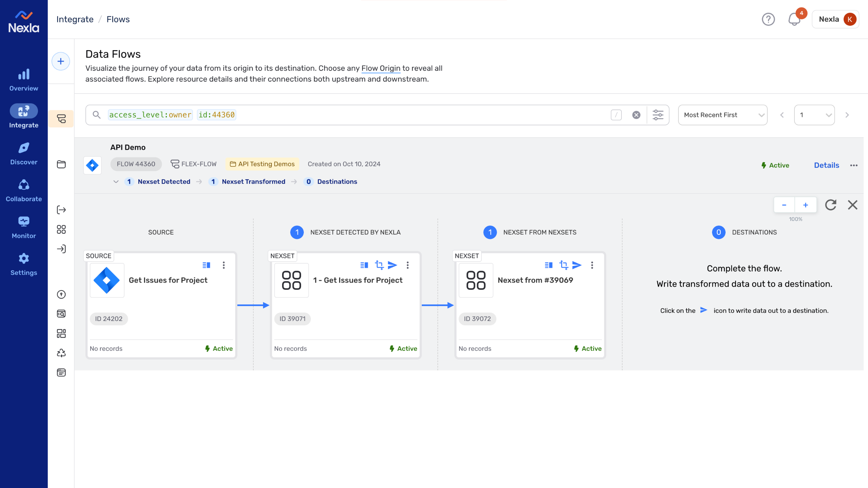Click the Flow Origin link
This screenshot has height=488, width=868.
pyautogui.click(x=381, y=68)
